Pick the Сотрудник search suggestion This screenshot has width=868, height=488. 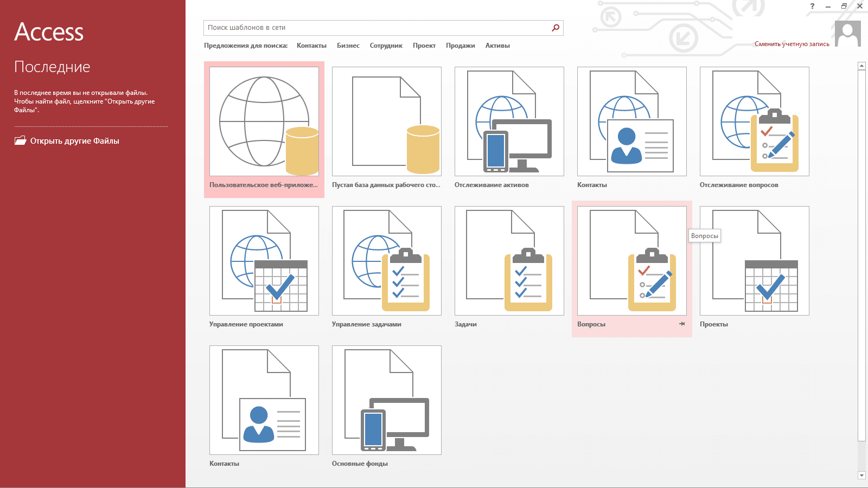pyautogui.click(x=386, y=46)
